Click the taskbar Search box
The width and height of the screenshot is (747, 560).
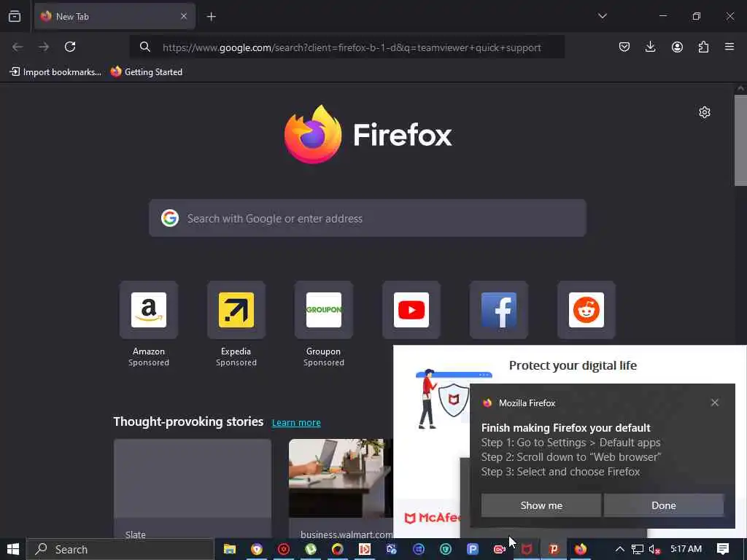click(x=120, y=549)
